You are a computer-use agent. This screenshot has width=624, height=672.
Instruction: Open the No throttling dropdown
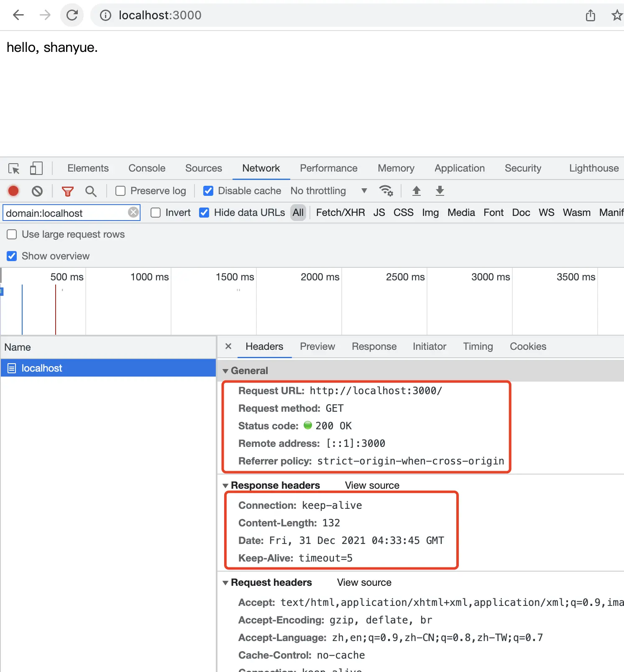pyautogui.click(x=329, y=191)
